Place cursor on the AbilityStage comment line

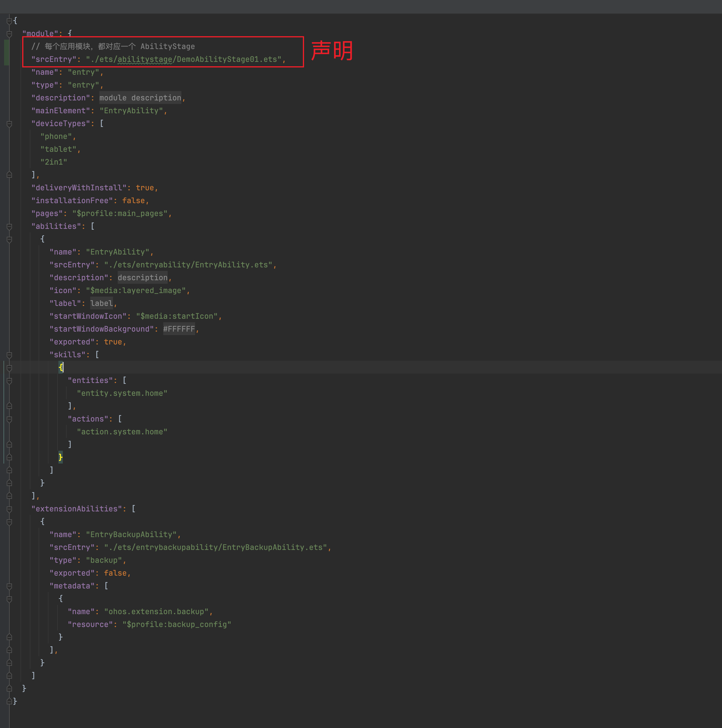[113, 46]
